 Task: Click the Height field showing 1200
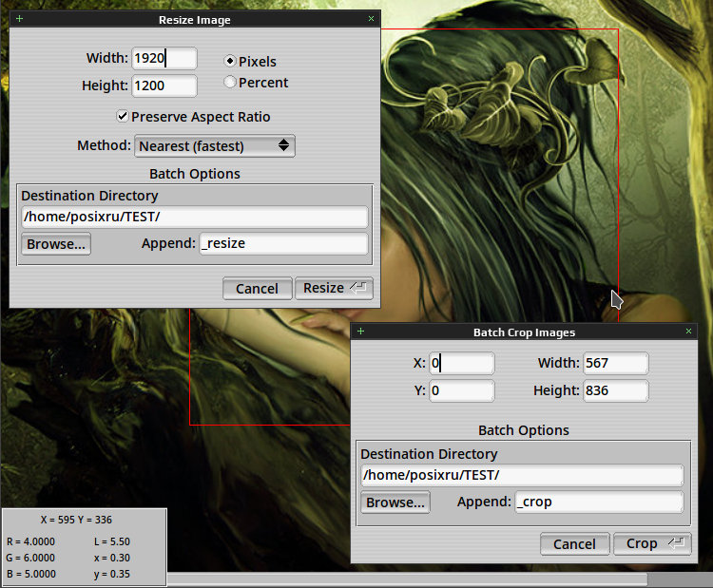(x=164, y=85)
